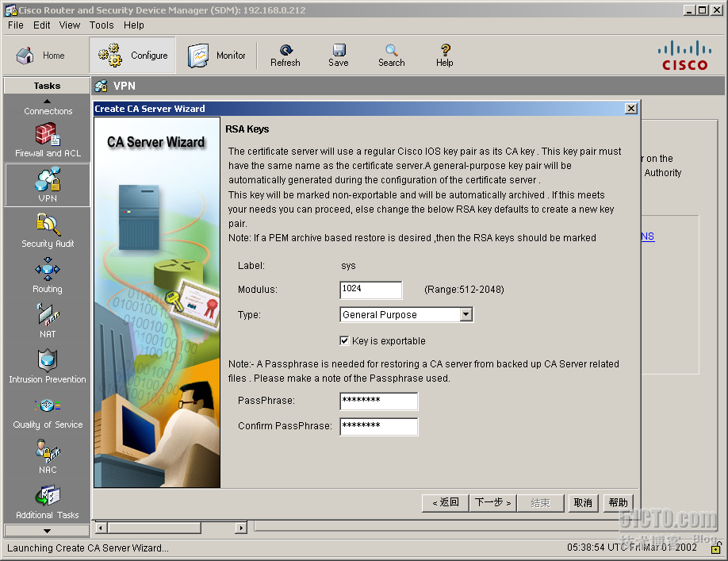Open Security Audit task
The height and width of the screenshot is (561, 728).
[x=48, y=230]
